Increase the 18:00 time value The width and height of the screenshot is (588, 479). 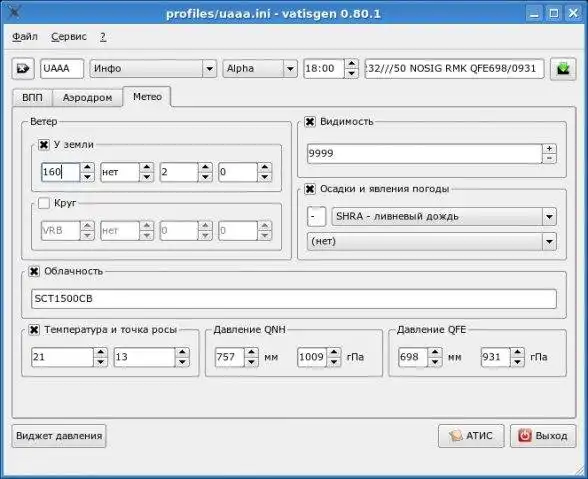pos(351,64)
